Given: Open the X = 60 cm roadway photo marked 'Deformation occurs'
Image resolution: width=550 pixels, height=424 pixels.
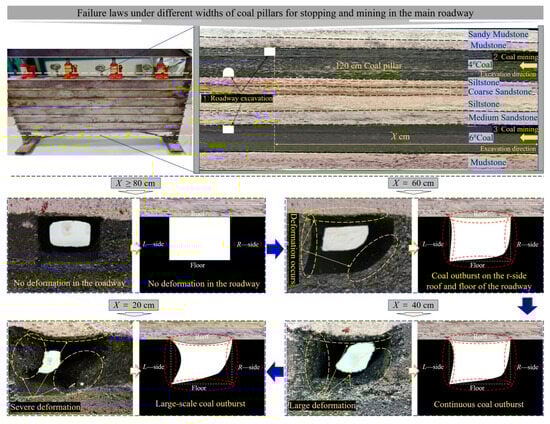Looking at the screenshot, I should pyautogui.click(x=349, y=245).
